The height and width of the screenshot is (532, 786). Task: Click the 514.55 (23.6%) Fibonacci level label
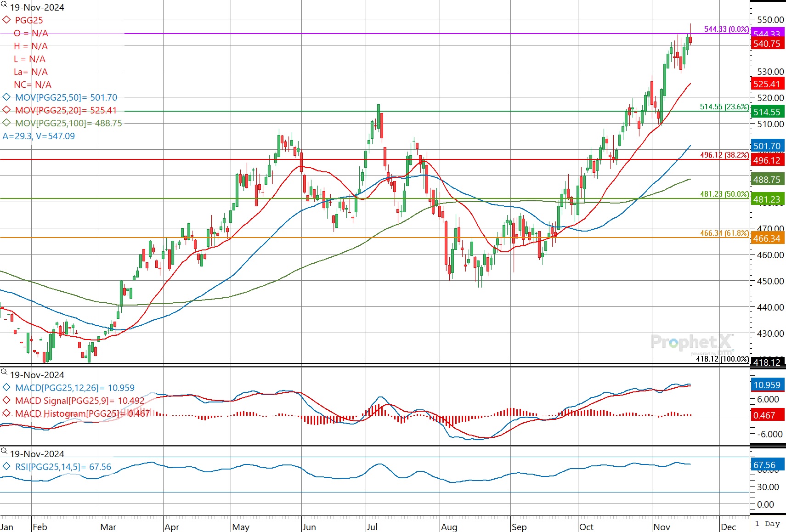tap(724, 107)
